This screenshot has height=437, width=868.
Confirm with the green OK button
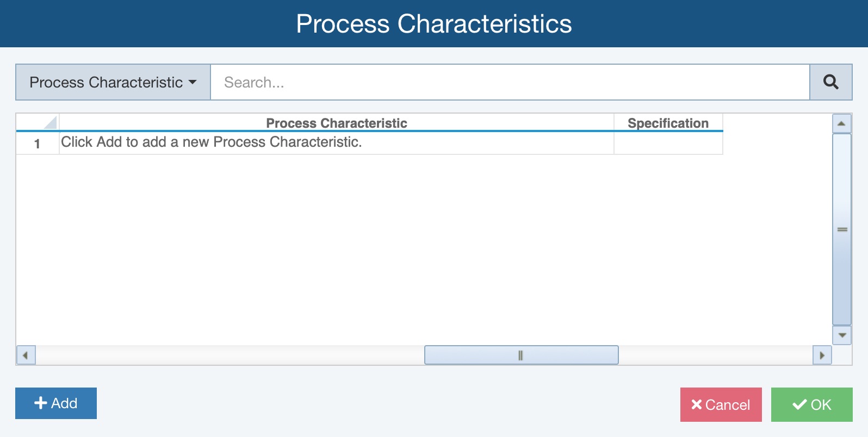pyautogui.click(x=811, y=404)
